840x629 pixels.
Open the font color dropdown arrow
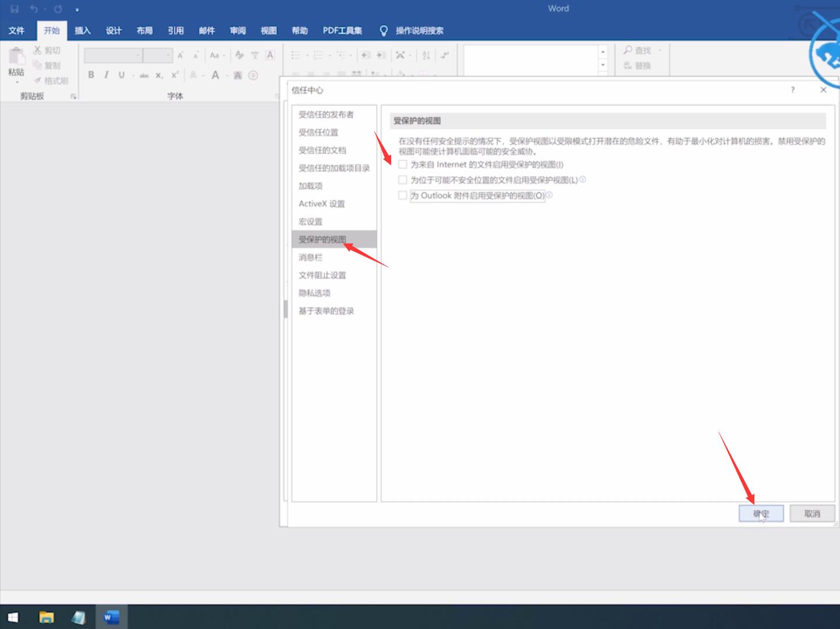[227, 75]
